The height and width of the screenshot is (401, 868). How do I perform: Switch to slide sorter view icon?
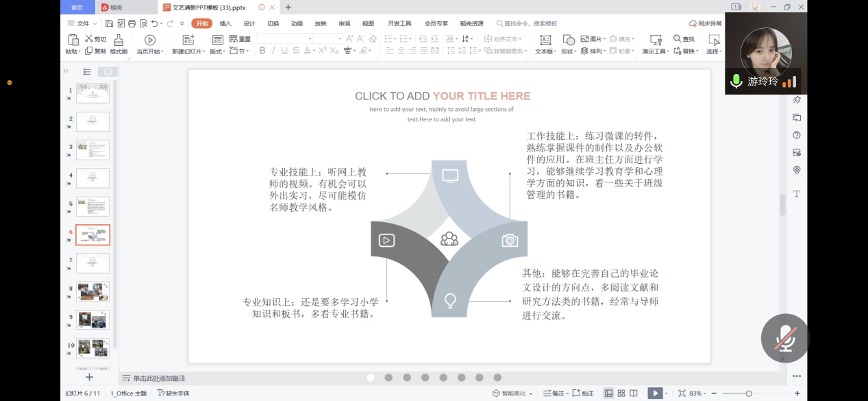point(621,393)
